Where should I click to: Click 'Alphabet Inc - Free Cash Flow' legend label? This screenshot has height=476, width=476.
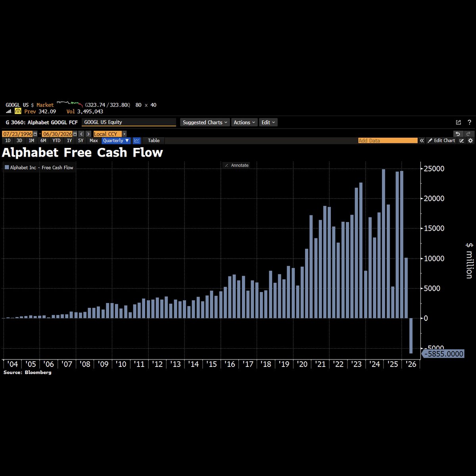click(x=42, y=167)
